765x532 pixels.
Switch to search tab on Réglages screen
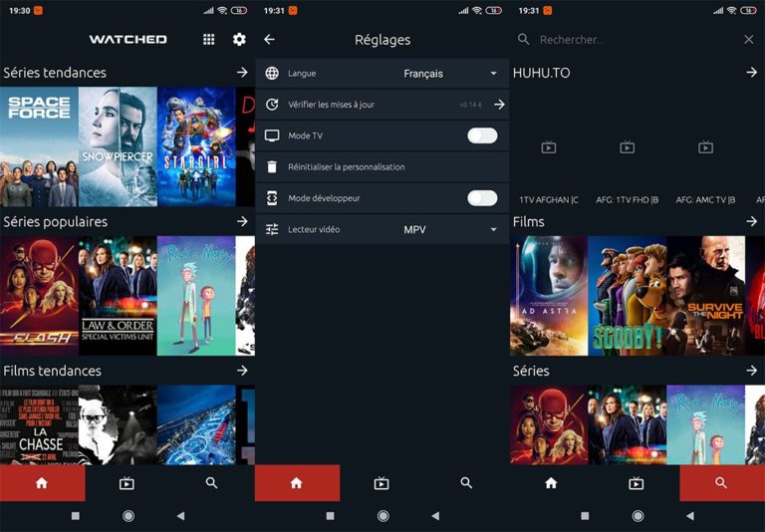[466, 483]
